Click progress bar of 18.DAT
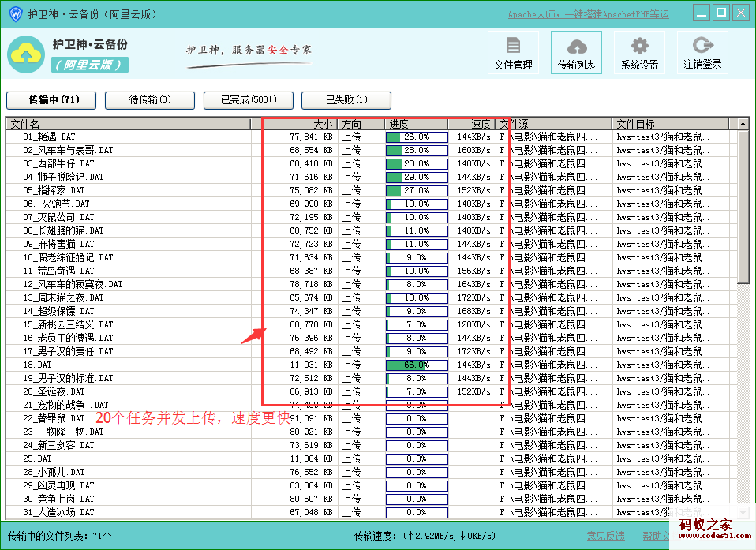The width and height of the screenshot is (756, 550). click(x=416, y=365)
